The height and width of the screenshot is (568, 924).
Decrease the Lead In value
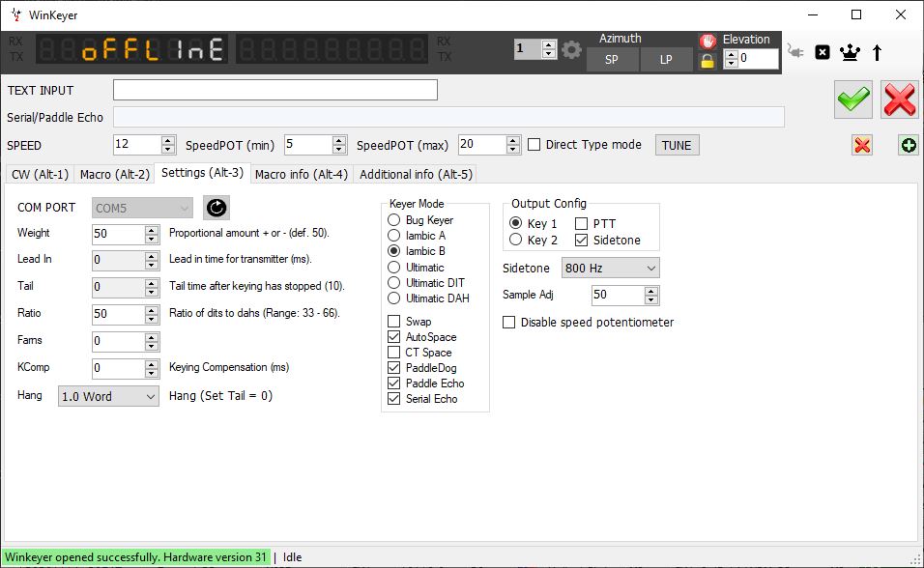point(152,265)
